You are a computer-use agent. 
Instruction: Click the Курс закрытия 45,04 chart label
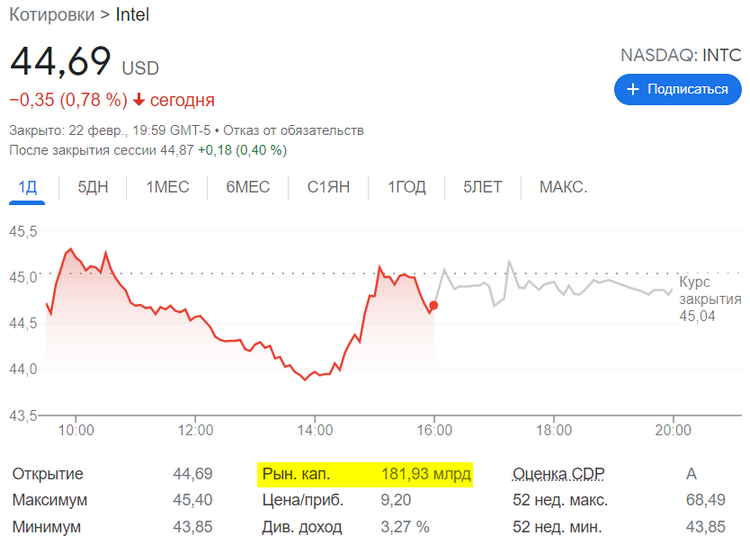[710, 299]
